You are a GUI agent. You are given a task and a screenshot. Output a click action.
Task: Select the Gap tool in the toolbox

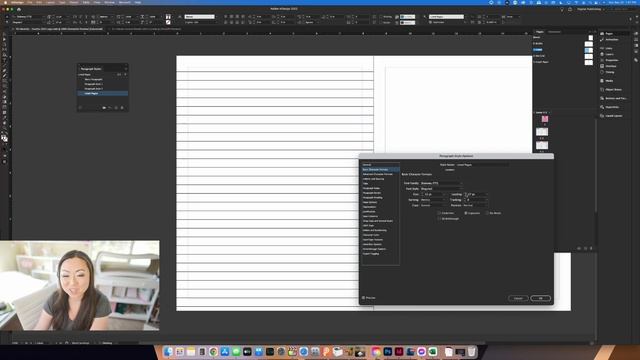coord(4,50)
